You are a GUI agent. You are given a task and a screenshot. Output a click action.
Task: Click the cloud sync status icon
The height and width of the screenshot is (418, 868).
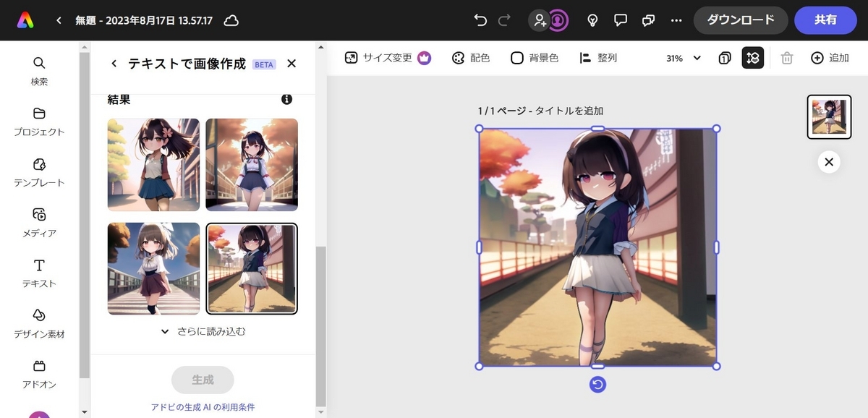pos(231,20)
